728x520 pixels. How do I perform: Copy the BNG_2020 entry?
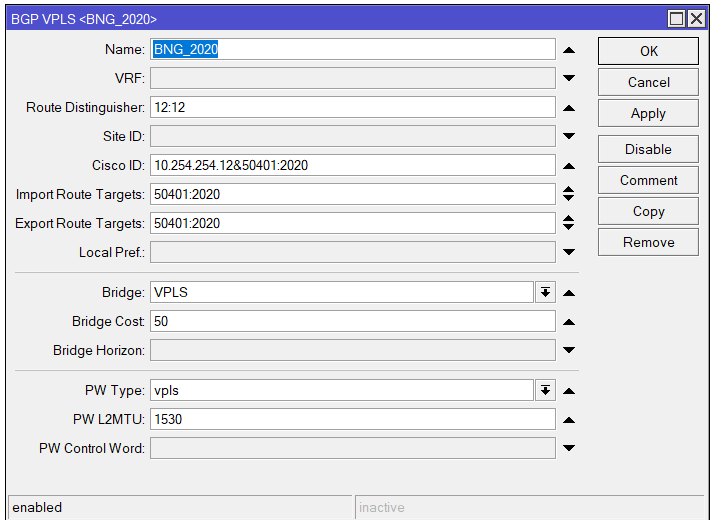pos(648,211)
